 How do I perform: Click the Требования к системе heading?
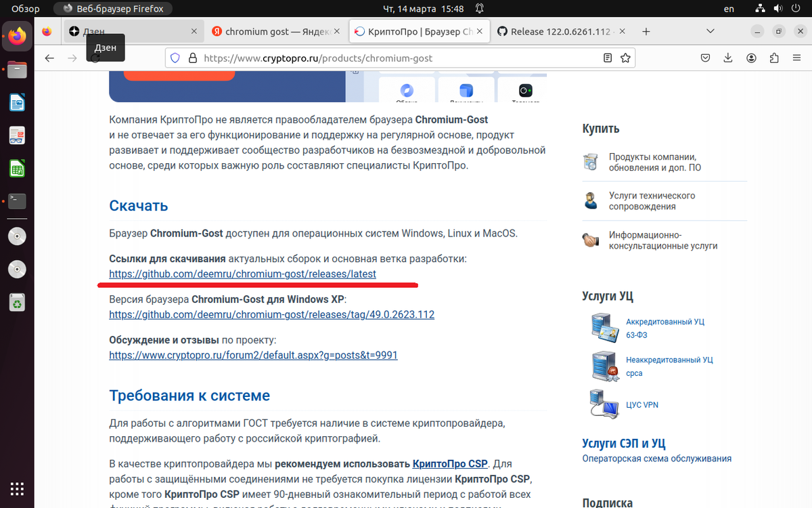(189, 396)
